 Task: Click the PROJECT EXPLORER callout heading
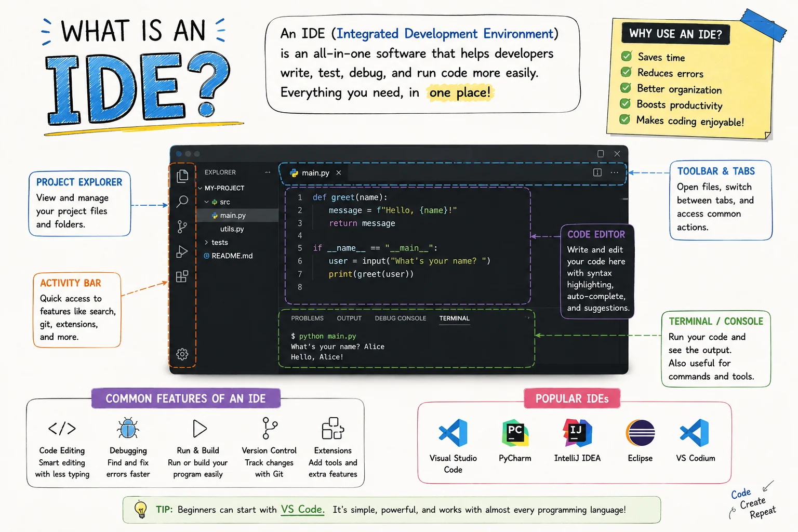pyautogui.click(x=79, y=182)
